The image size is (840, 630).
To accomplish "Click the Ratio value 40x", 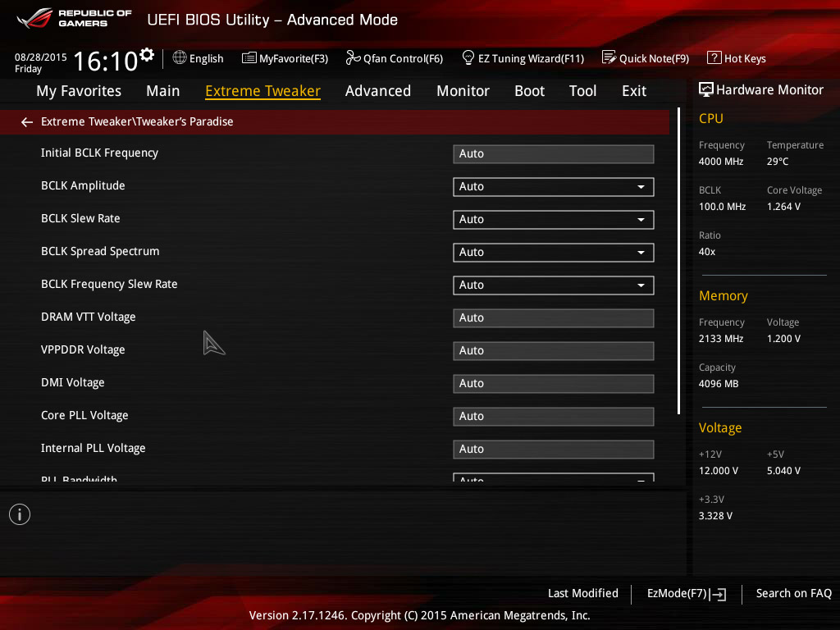I will tap(707, 252).
